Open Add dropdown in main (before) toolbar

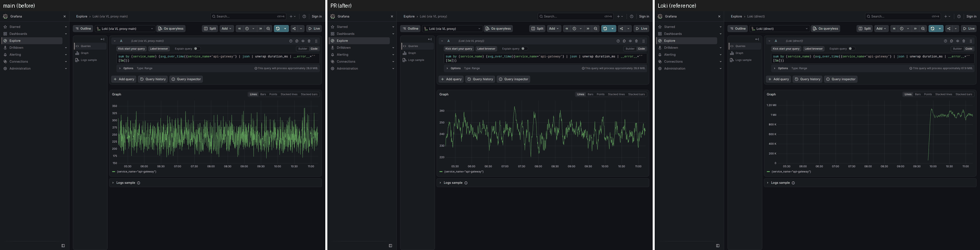coord(227,29)
